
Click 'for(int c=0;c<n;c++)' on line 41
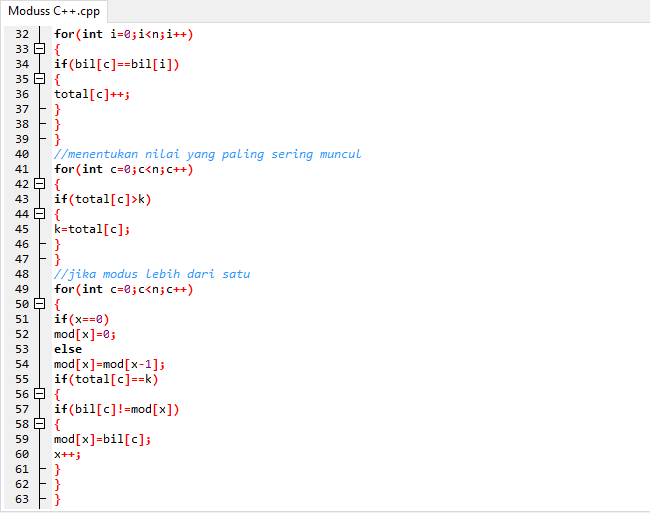[124, 169]
